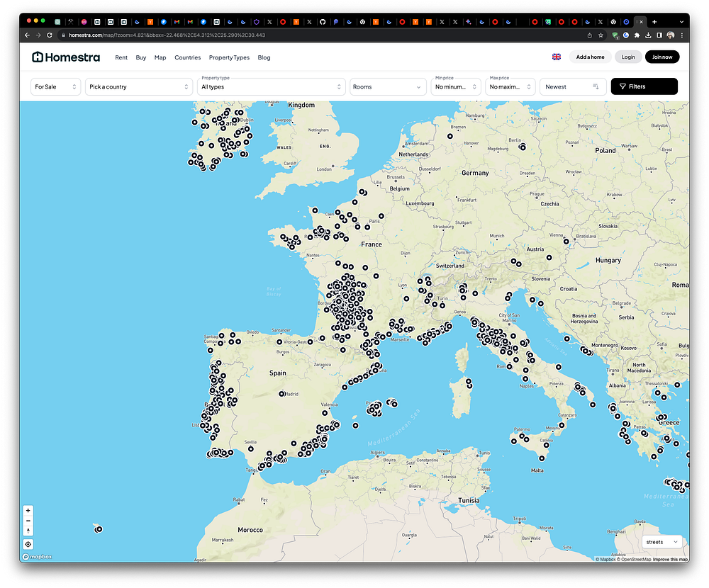Open the Filters button

click(644, 86)
